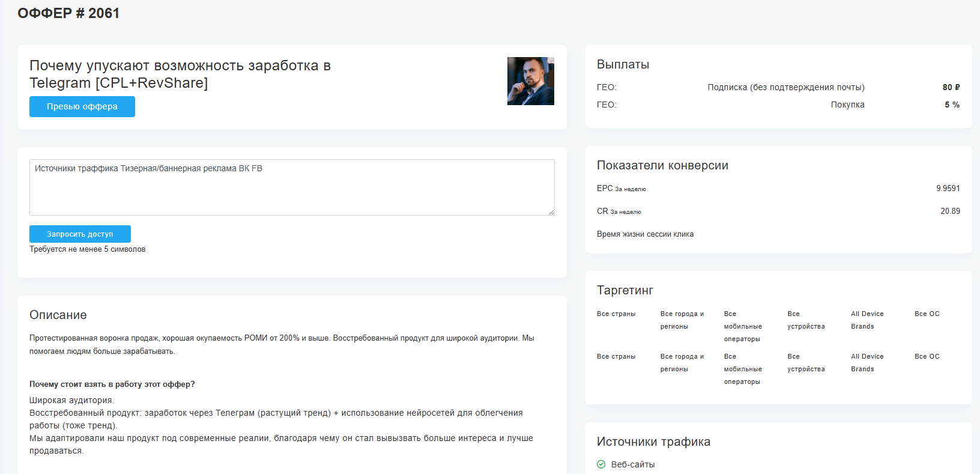980x474 pixels.
Task: Click the first ГЕО label in Выплаты
Action: tap(606, 87)
